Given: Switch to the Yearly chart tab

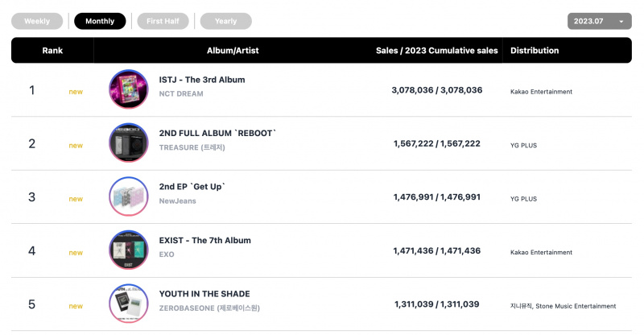Looking at the screenshot, I should point(226,21).
